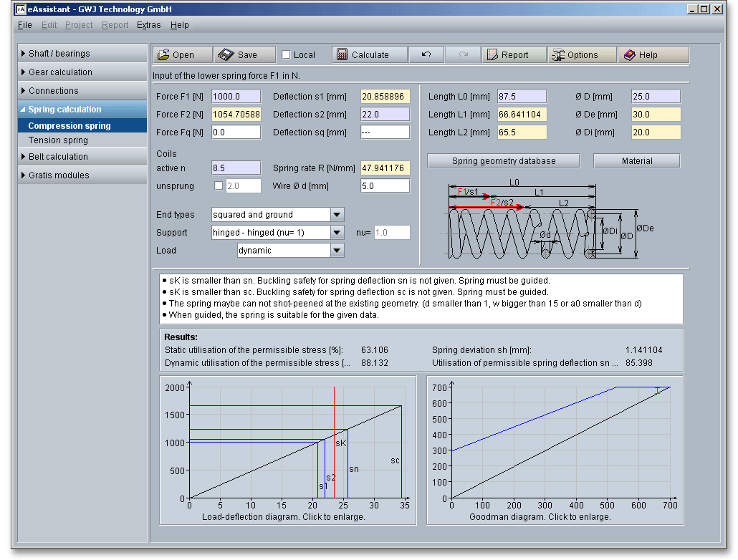This screenshot has width=738, height=560.
Task: Enable the Local checkbox
Action: pyautogui.click(x=287, y=55)
